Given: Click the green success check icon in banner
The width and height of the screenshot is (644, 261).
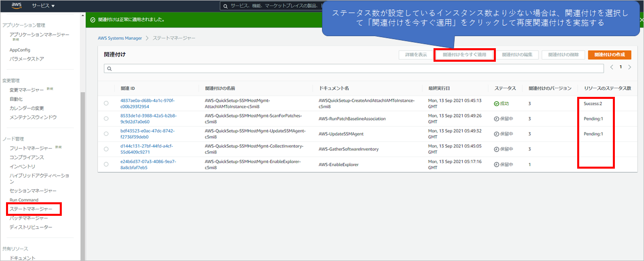Looking at the screenshot, I should pos(93,20).
